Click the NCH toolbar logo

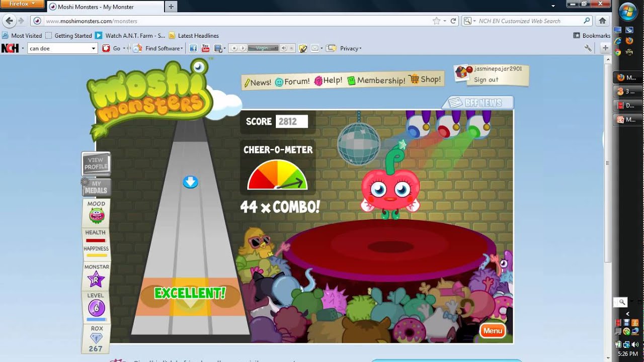[x=10, y=48]
